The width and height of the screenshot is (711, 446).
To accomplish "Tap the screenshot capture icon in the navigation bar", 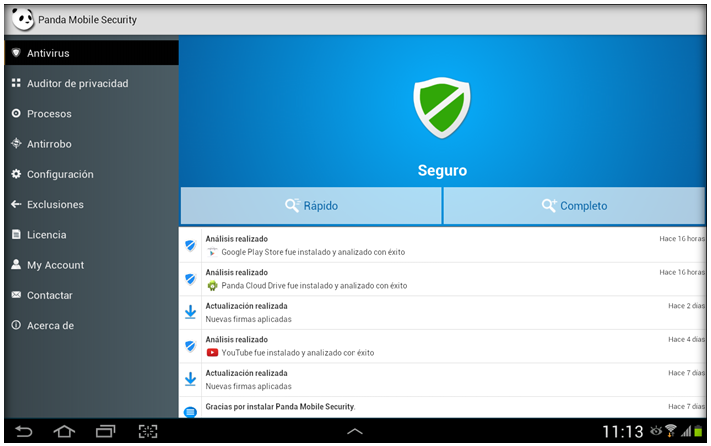I will 148,431.
